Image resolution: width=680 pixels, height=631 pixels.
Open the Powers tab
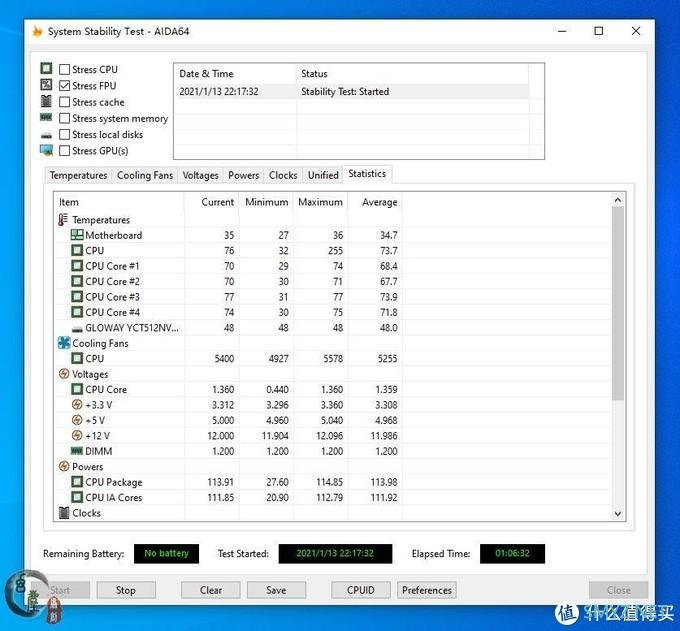pos(243,175)
